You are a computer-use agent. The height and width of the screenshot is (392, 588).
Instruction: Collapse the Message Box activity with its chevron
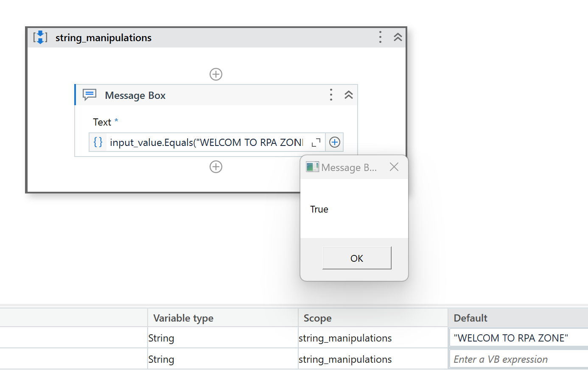pyautogui.click(x=349, y=95)
